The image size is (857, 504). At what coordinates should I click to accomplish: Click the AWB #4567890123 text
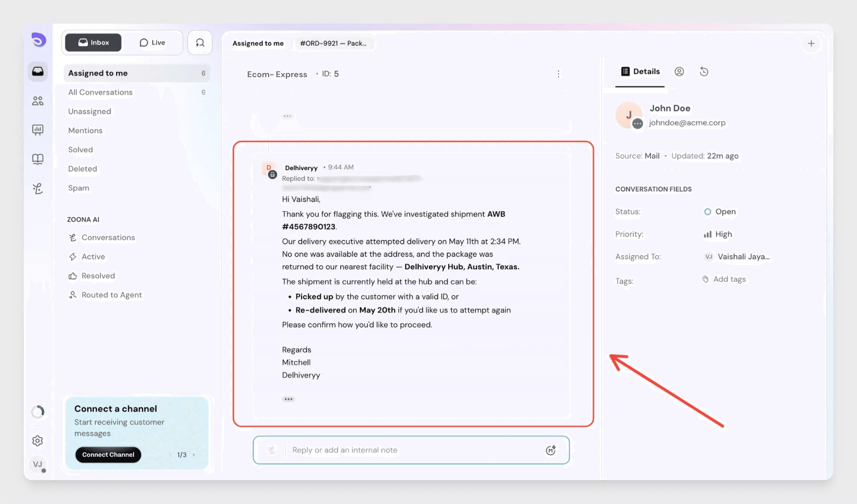(394, 220)
